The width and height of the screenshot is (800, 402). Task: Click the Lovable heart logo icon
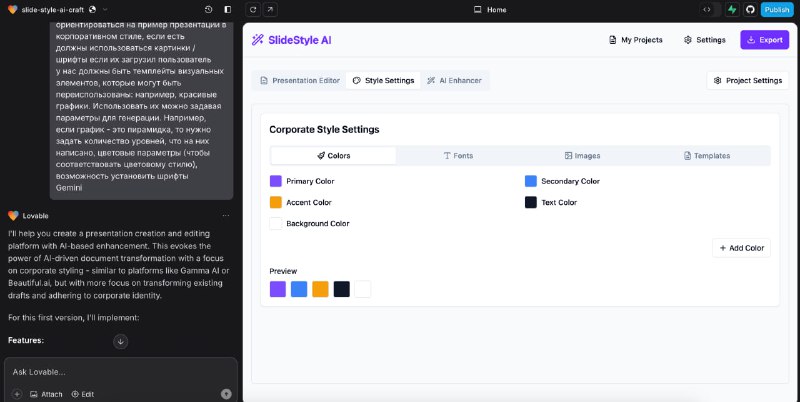13,9
